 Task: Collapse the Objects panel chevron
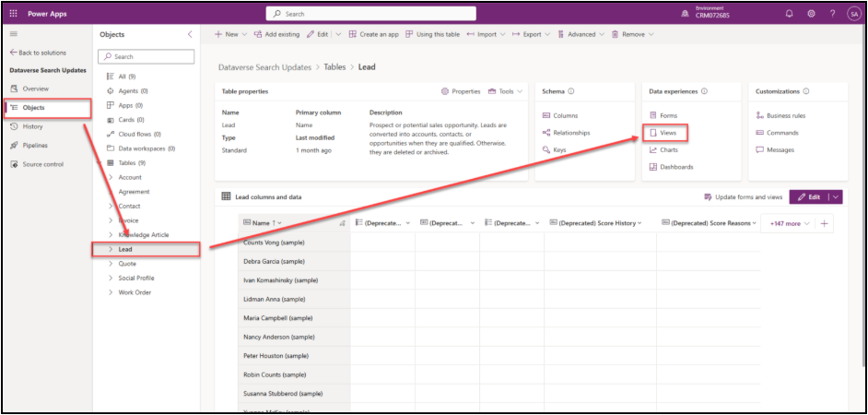click(190, 34)
